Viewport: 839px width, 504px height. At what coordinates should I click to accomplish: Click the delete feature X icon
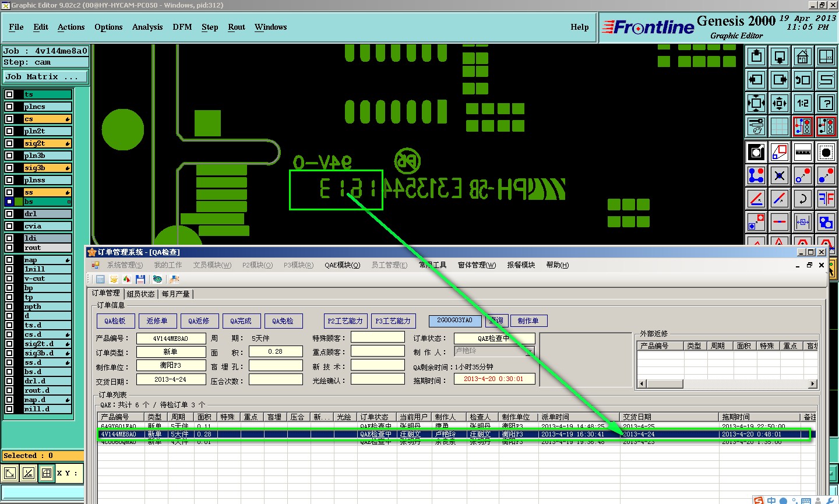[x=780, y=175]
